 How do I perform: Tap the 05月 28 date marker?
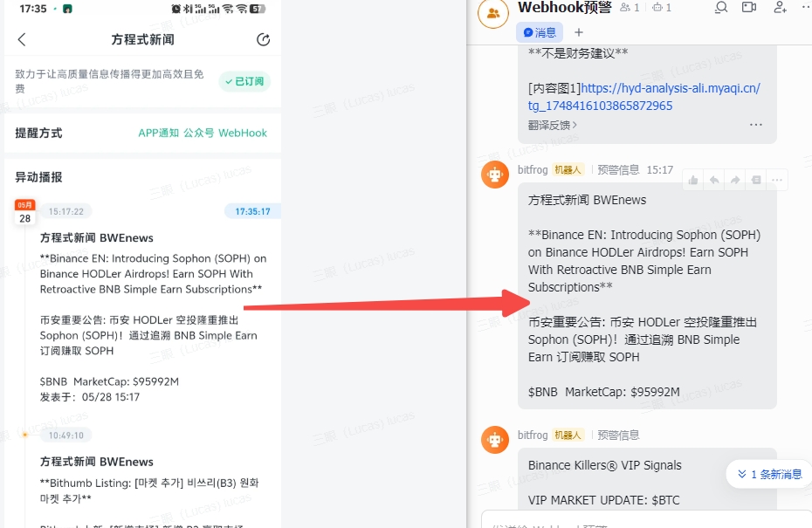pos(24,212)
